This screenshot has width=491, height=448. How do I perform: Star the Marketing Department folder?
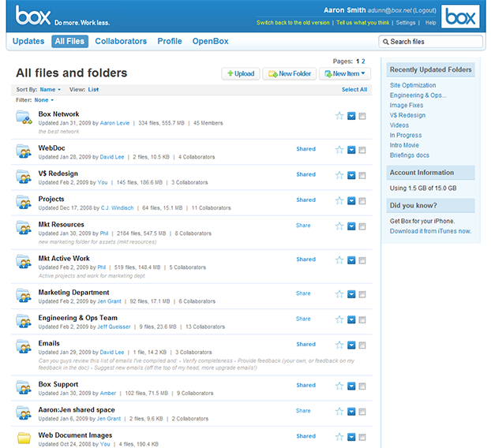click(339, 294)
